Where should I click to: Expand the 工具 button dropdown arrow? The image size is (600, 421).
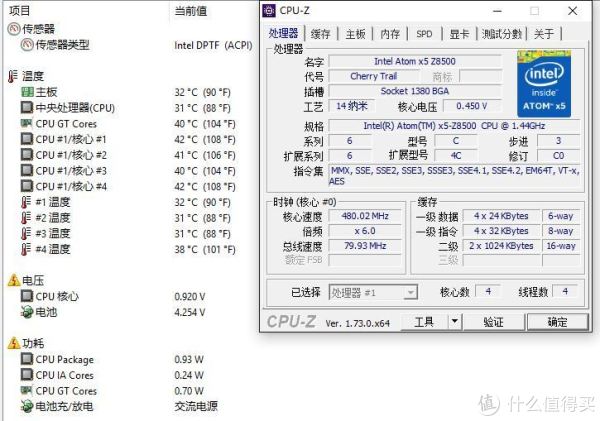pos(455,321)
